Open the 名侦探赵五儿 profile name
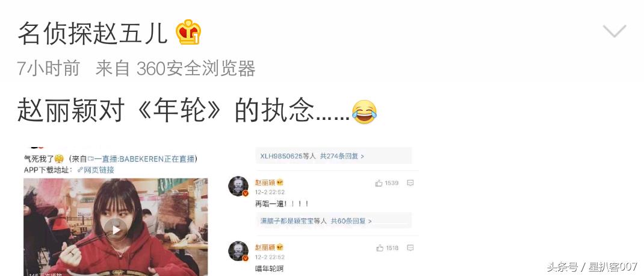644x276 pixels. click(93, 33)
